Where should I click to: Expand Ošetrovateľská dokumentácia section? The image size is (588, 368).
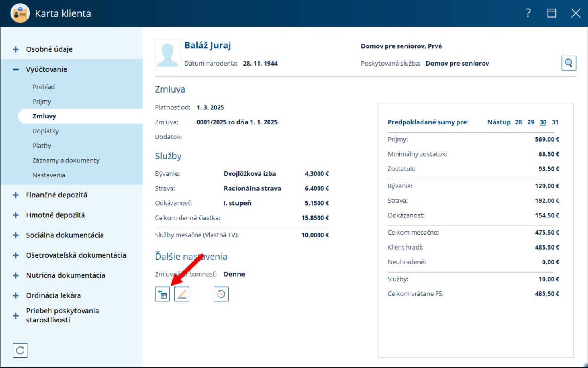pos(16,255)
